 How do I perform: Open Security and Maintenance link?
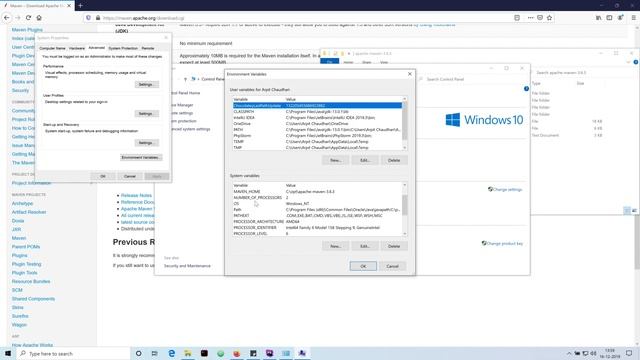point(187,266)
